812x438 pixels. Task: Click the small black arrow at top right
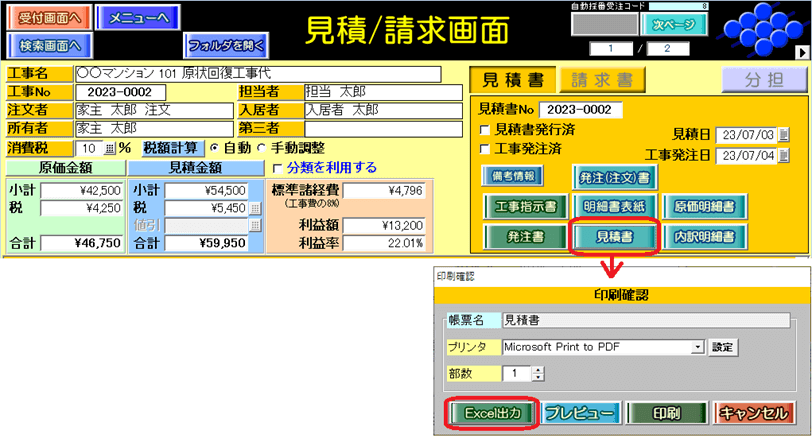[801, 52]
